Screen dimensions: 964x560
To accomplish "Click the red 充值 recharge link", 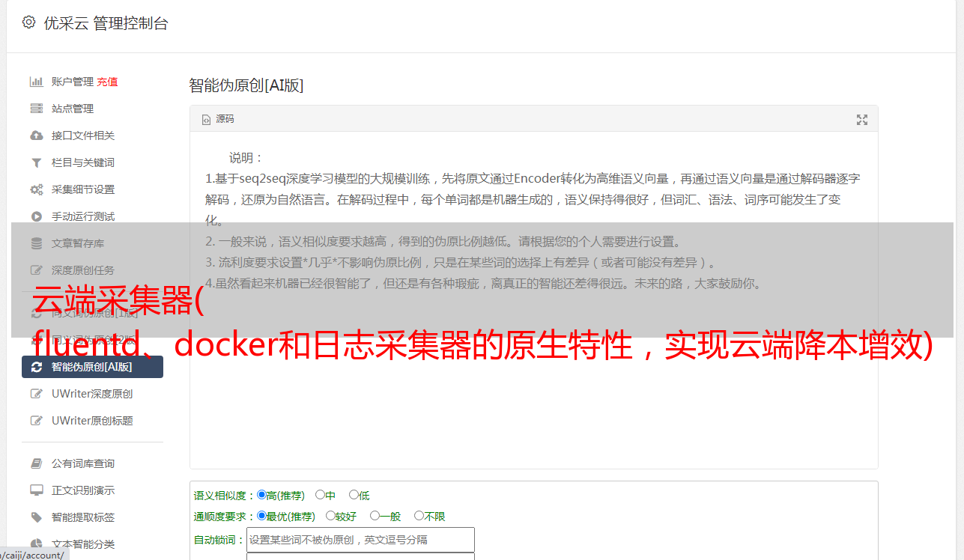I will pyautogui.click(x=107, y=82).
